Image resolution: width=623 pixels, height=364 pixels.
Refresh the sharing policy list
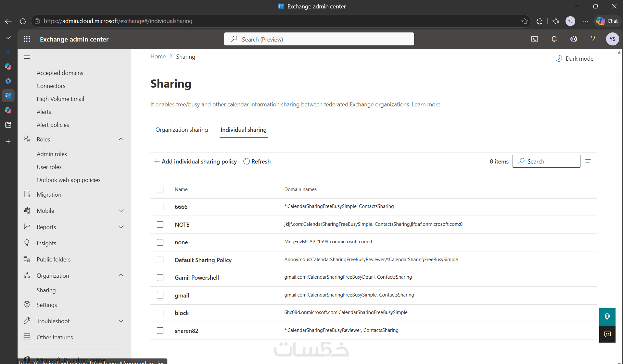point(257,162)
